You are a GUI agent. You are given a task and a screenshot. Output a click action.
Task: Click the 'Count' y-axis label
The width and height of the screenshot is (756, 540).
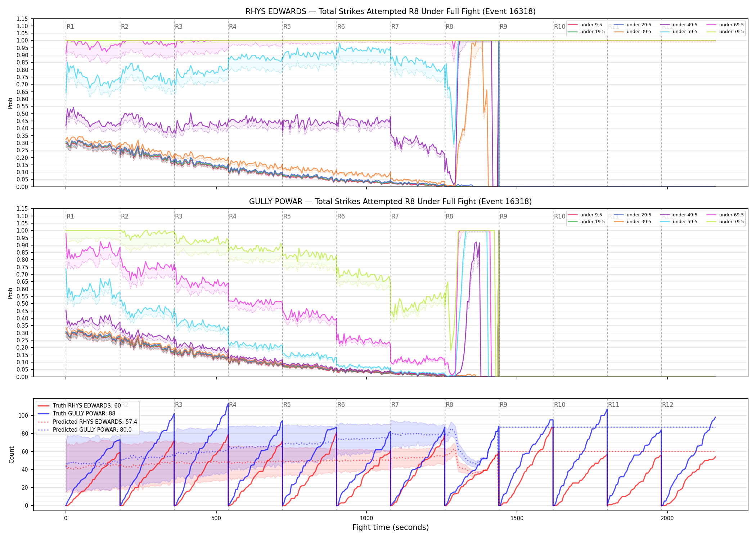(12, 455)
